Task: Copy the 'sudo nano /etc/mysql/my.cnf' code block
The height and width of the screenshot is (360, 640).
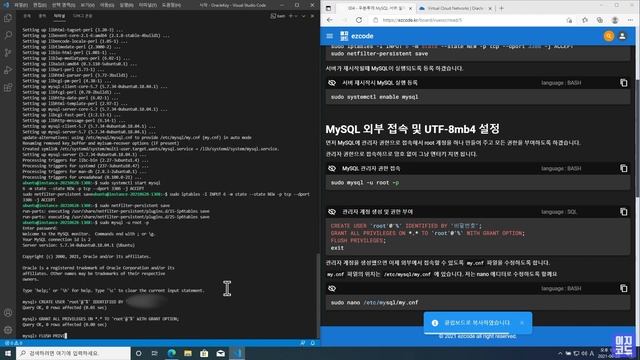Action: point(624,288)
